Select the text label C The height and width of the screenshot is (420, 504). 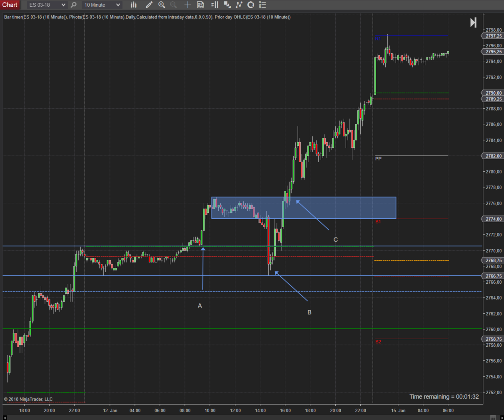[x=336, y=240]
